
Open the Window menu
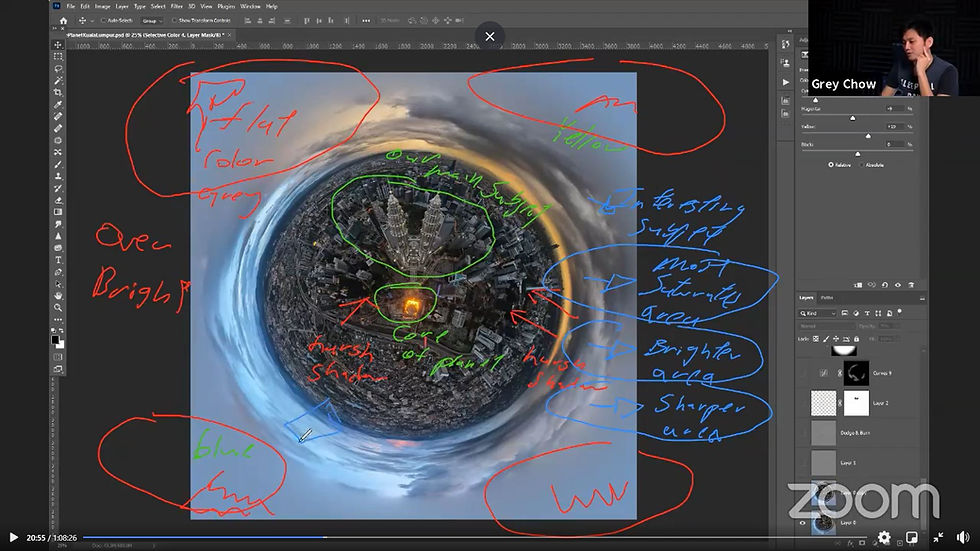coord(250,6)
